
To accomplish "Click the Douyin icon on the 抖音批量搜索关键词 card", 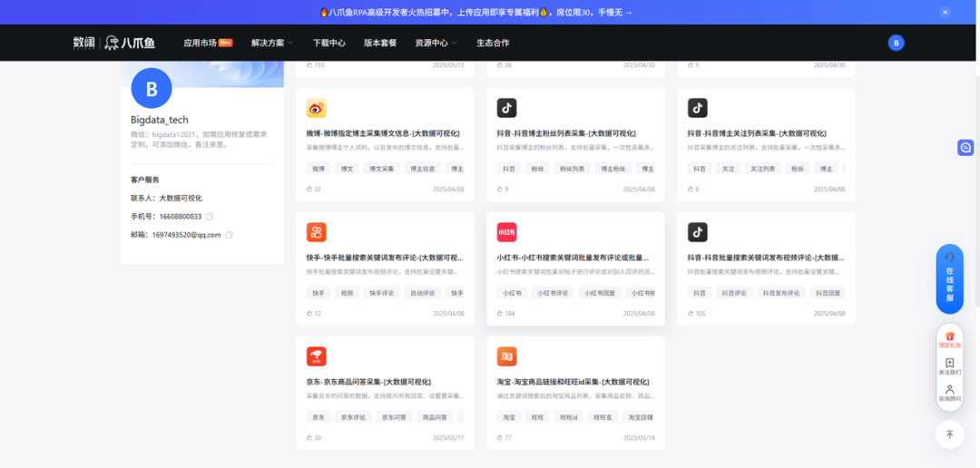I will [x=698, y=232].
